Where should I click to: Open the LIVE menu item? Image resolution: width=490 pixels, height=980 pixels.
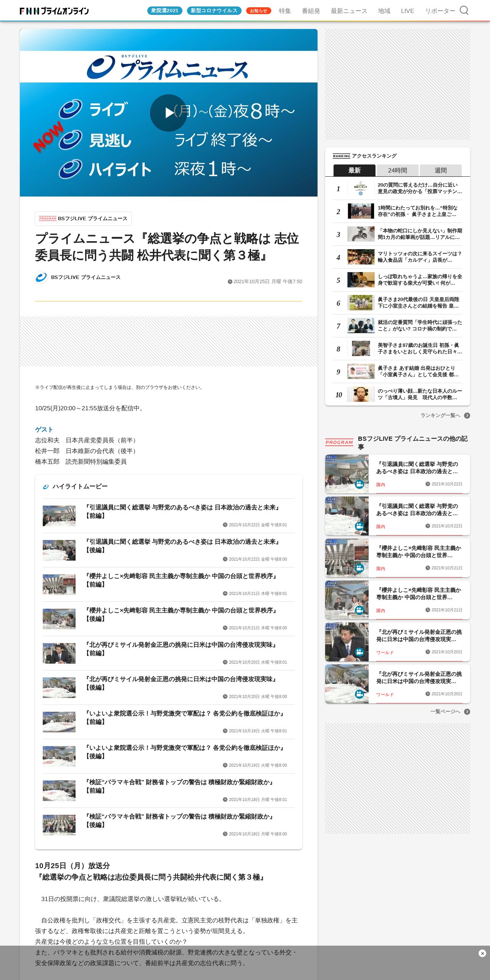(x=407, y=11)
